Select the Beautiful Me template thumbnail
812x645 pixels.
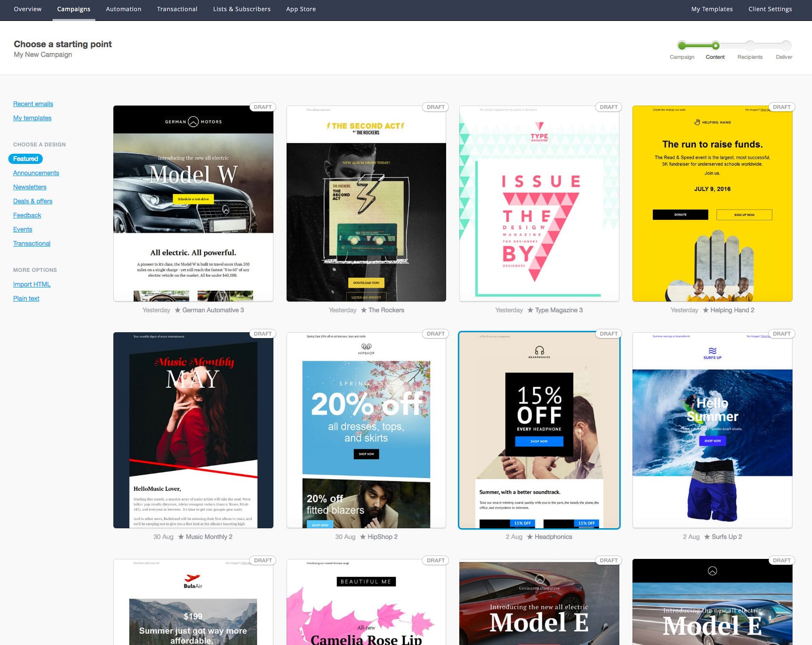tap(366, 602)
